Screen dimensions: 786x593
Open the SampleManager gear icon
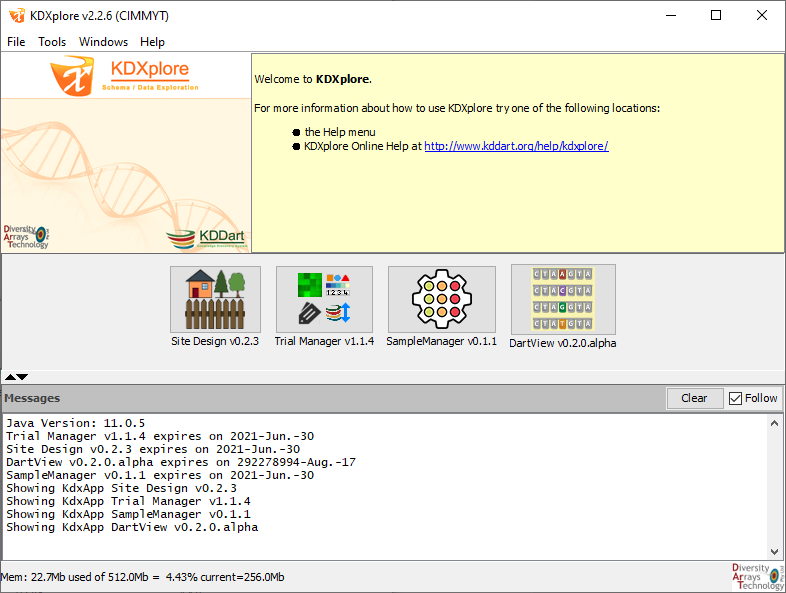442,299
